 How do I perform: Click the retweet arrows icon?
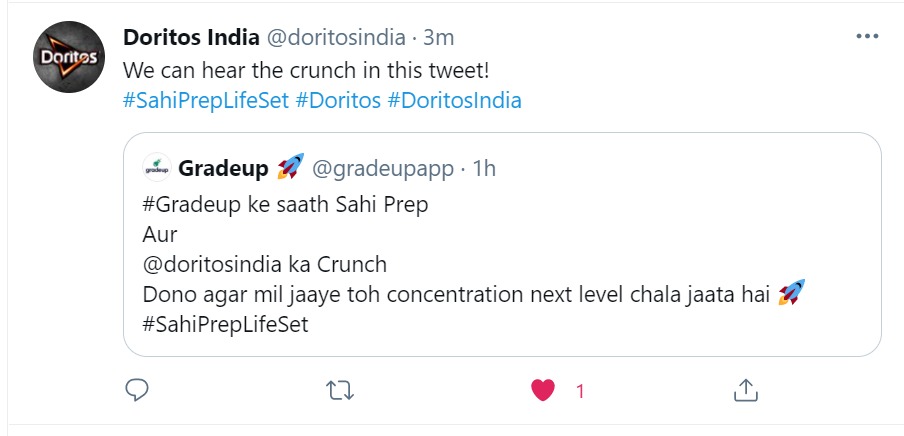pyautogui.click(x=341, y=391)
